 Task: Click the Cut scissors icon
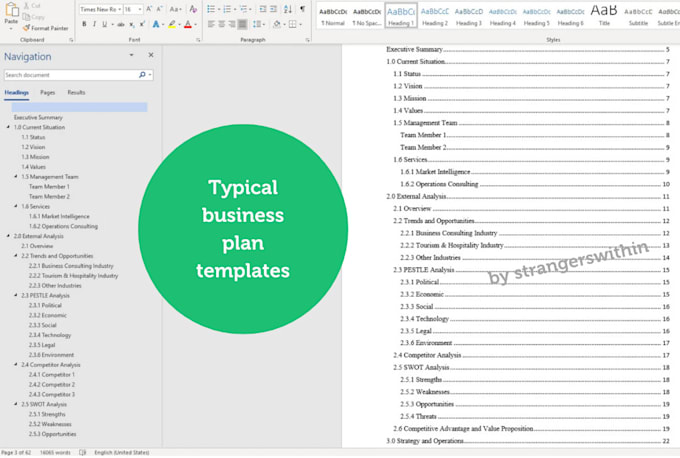pyautogui.click(x=26, y=6)
